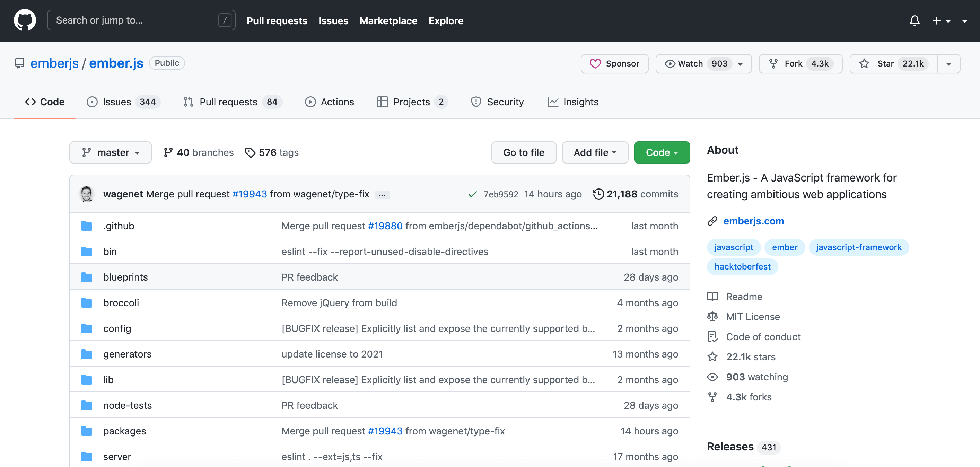This screenshot has width=980, height=467.
Task: Open 'Remove jQuery from build' commit
Action: click(x=339, y=303)
